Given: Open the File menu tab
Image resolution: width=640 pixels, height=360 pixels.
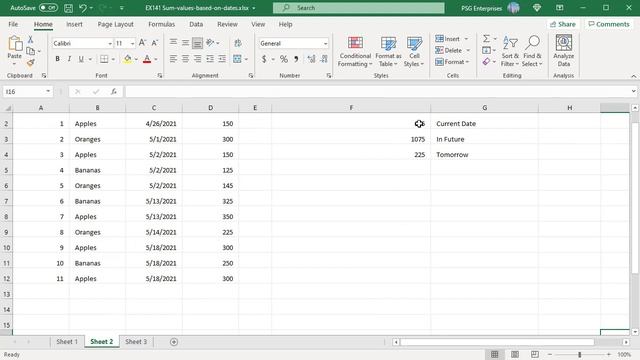Looking at the screenshot, I should tap(13, 24).
